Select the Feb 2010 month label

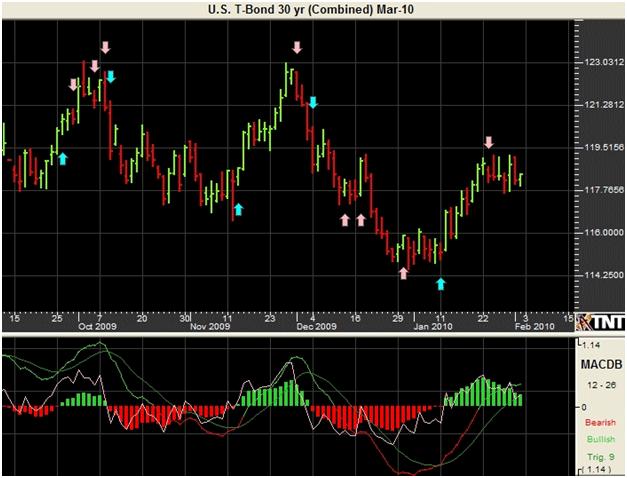pyautogui.click(x=535, y=326)
